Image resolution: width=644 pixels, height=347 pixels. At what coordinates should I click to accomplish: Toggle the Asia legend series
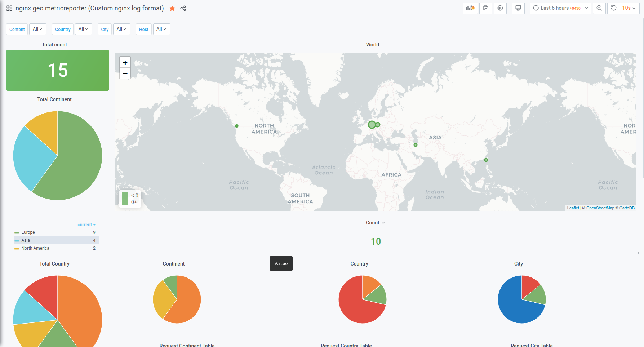(26, 240)
